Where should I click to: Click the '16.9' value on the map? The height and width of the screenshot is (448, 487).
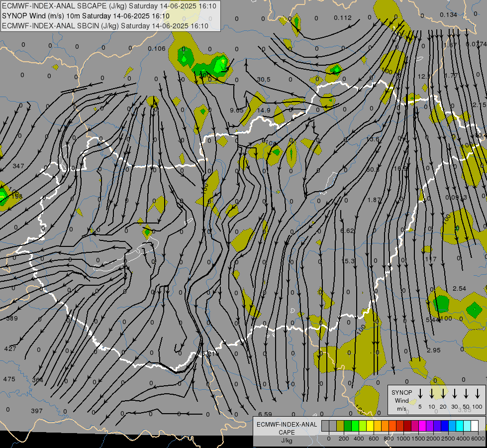pos(400,169)
